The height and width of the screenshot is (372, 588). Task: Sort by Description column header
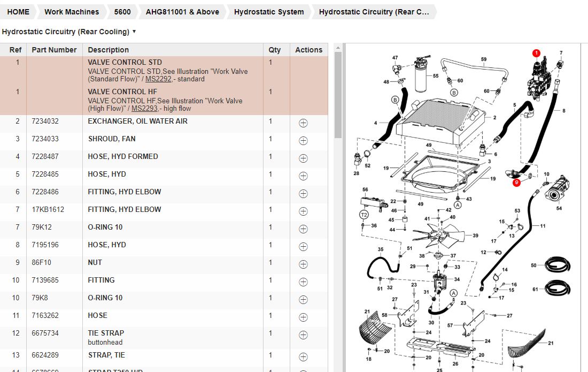108,50
